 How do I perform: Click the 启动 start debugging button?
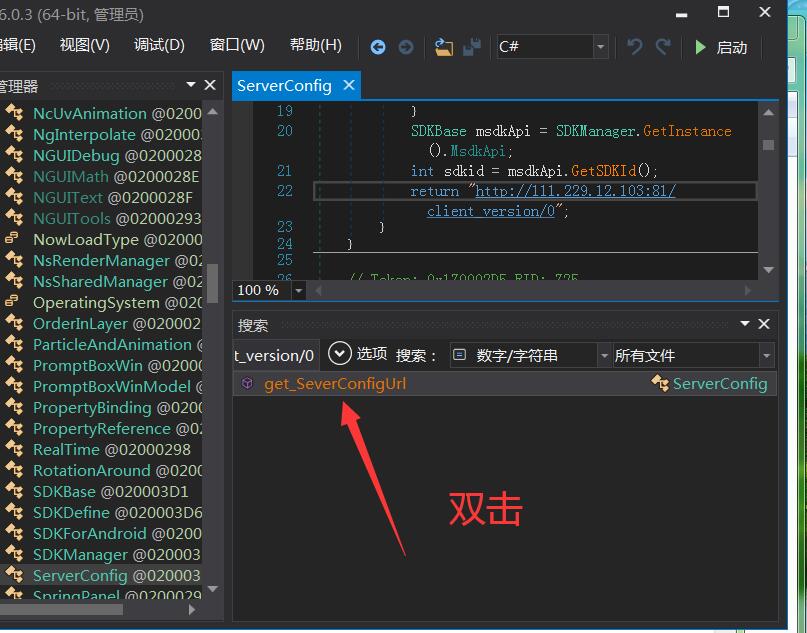[721, 47]
